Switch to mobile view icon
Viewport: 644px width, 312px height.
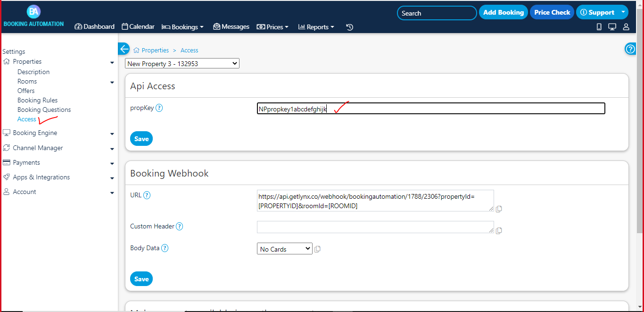[x=599, y=27]
